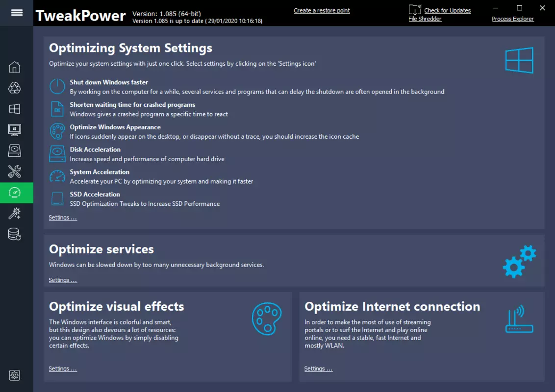The width and height of the screenshot is (555, 392).
Task: Open the File Shredder link
Action: pyautogui.click(x=425, y=19)
